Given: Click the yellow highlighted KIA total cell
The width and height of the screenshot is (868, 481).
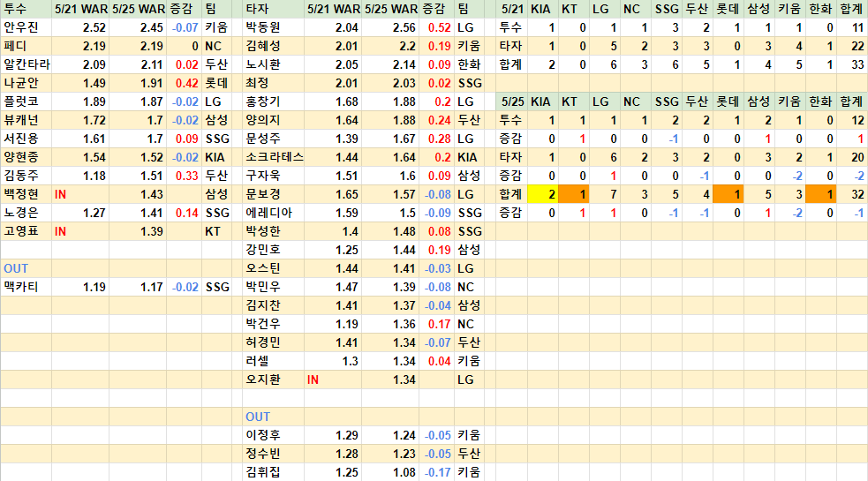Looking at the screenshot, I should (542, 194).
